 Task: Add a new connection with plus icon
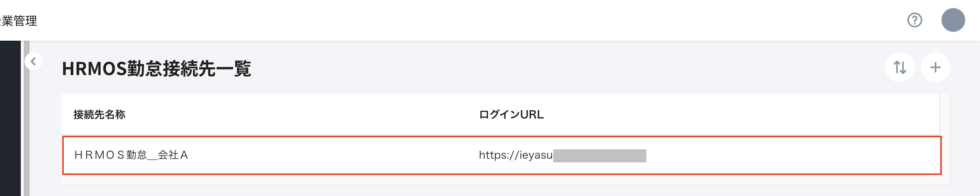935,67
